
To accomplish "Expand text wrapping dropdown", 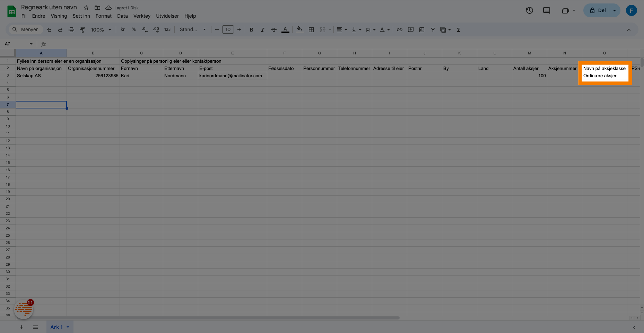I will pos(374,30).
